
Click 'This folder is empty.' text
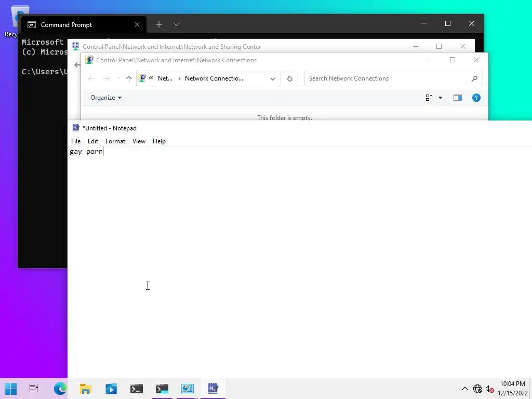pos(284,118)
